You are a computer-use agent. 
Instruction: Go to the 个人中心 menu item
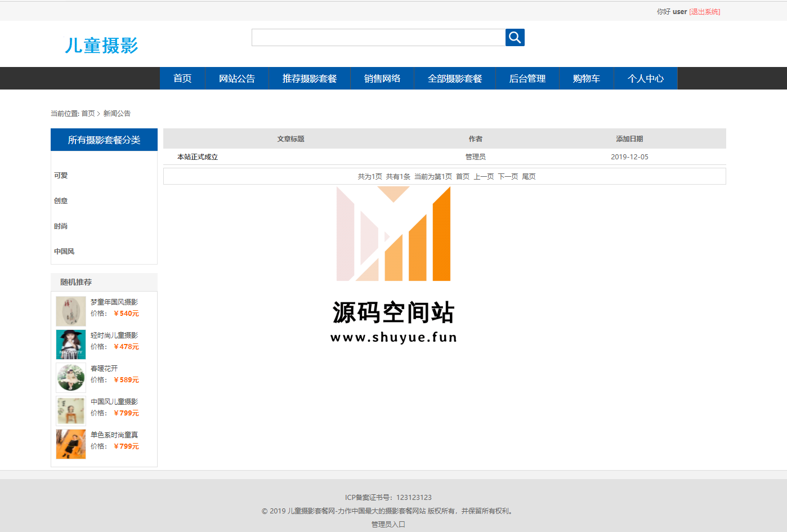(646, 78)
